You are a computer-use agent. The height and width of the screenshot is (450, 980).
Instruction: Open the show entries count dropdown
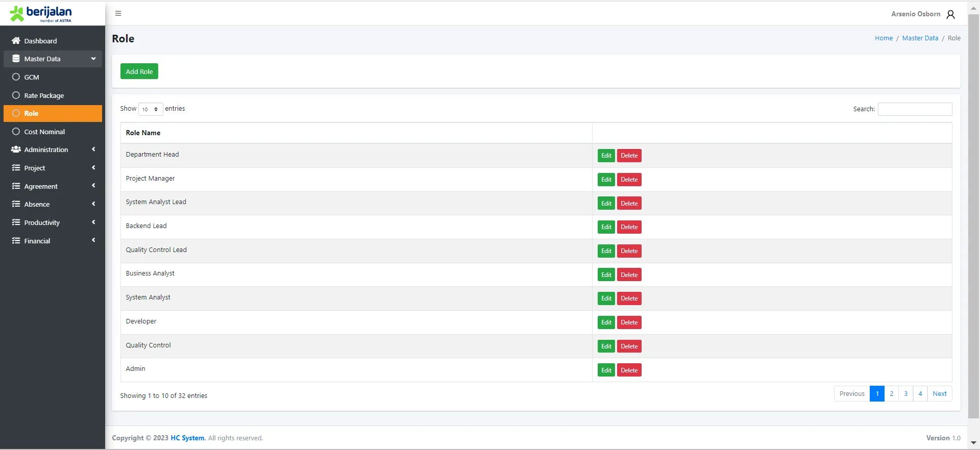point(150,109)
